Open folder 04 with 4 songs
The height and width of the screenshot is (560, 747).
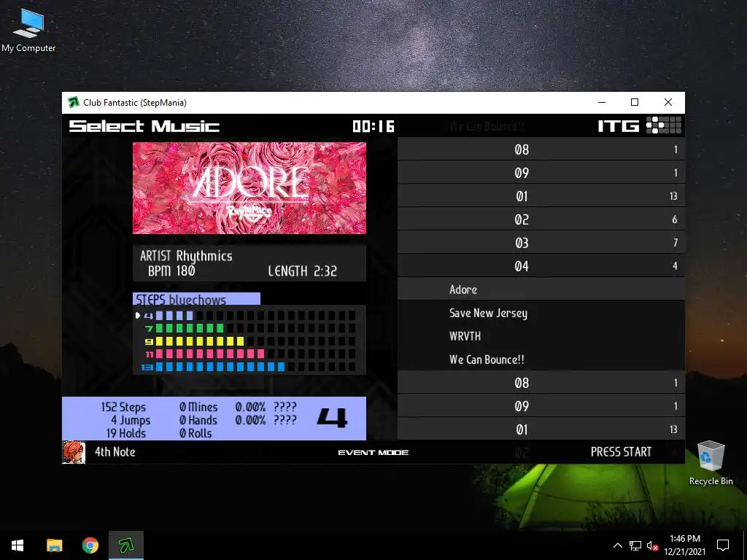(541, 266)
